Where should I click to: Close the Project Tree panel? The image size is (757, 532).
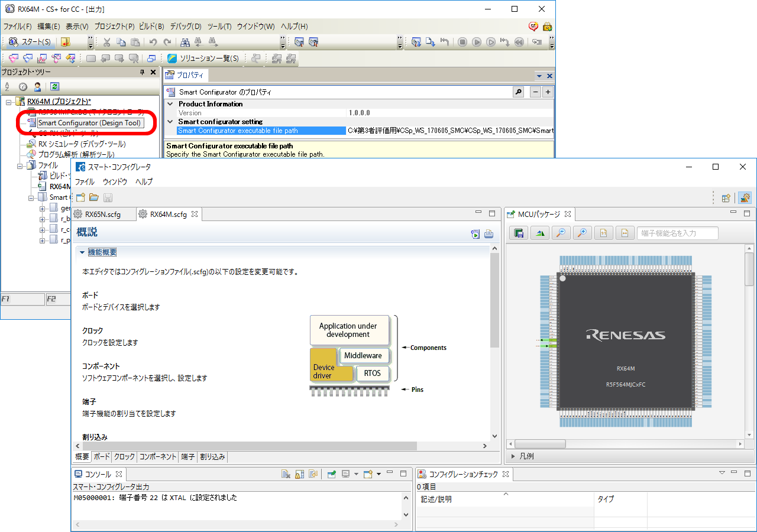[153, 72]
